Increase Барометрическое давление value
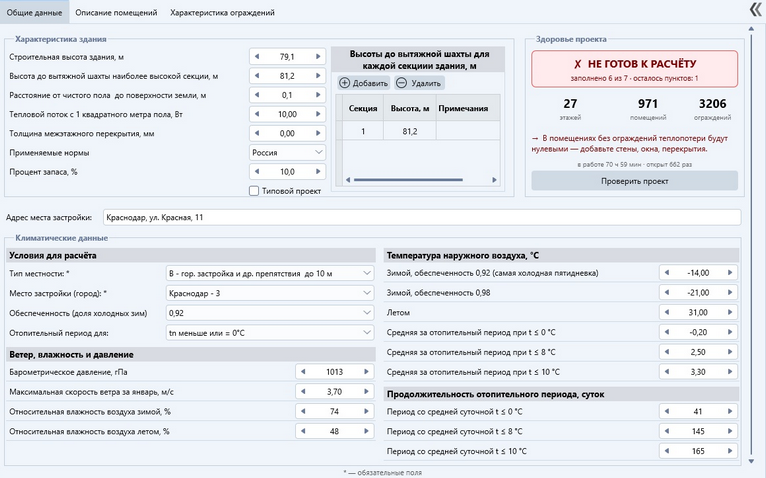 (366, 372)
